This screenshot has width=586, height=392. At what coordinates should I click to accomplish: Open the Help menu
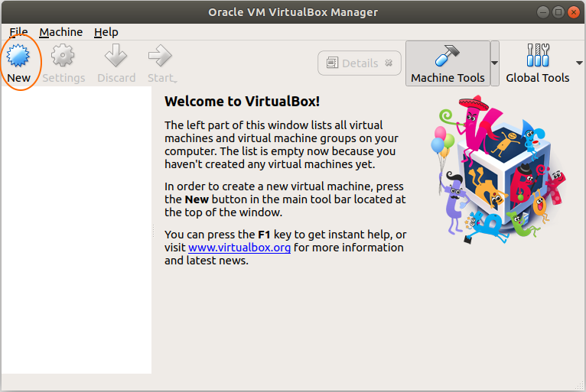coord(106,32)
